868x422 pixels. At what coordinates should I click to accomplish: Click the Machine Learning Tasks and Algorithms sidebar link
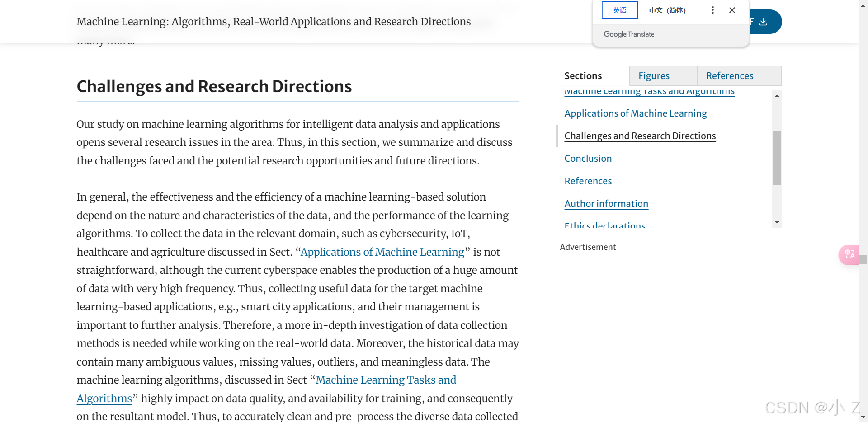coord(650,92)
